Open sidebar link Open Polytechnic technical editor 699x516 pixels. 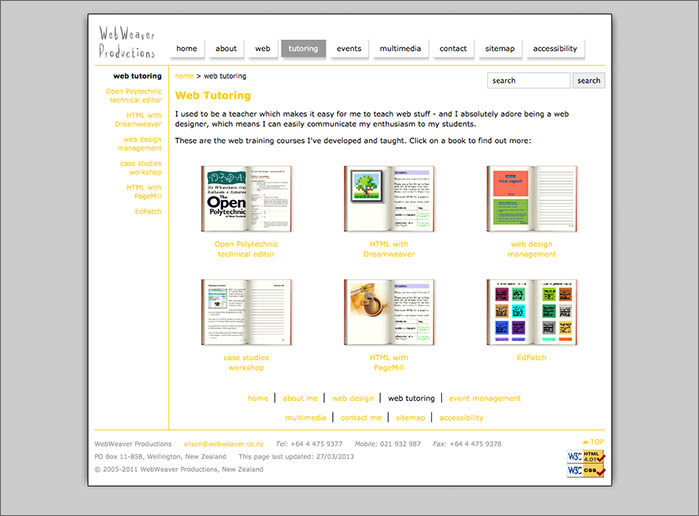134,96
